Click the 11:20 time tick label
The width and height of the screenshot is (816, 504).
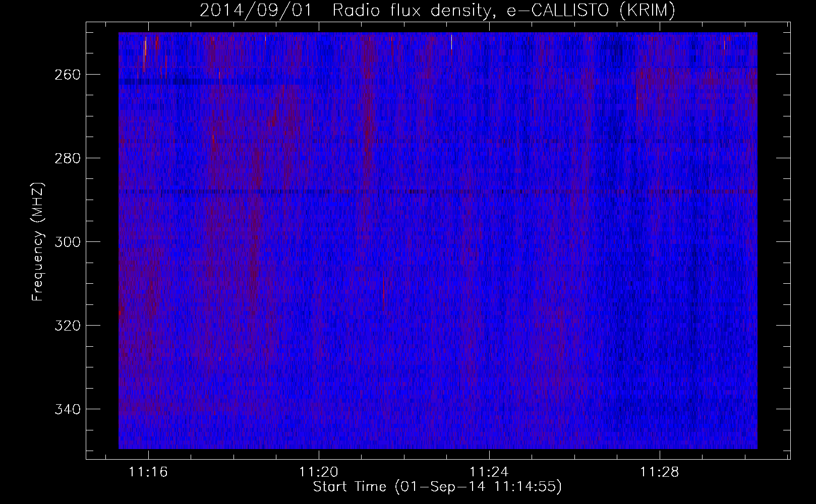pos(319,472)
